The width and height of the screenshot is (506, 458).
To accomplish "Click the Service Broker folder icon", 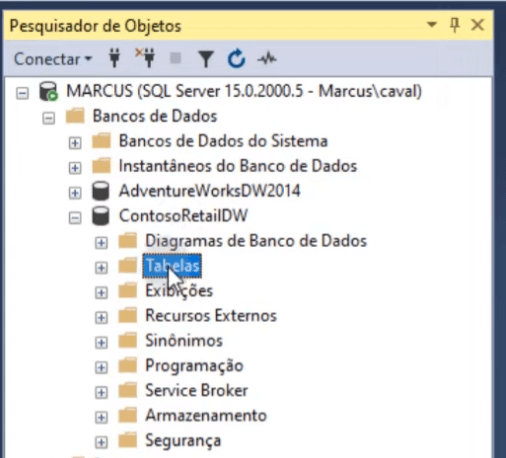I will pos(128,390).
